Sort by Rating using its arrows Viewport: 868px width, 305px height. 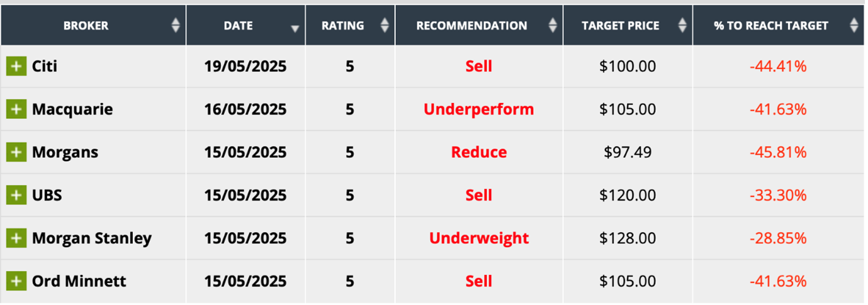(385, 26)
